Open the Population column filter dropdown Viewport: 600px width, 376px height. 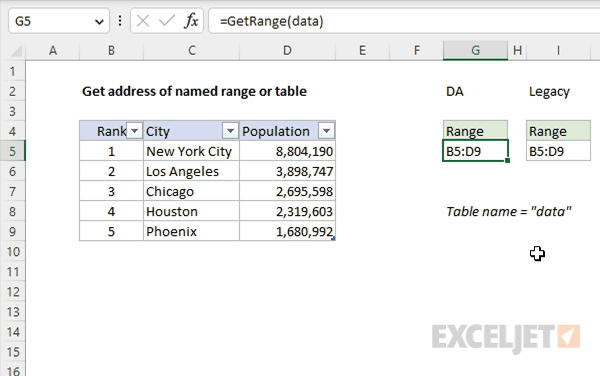[326, 131]
